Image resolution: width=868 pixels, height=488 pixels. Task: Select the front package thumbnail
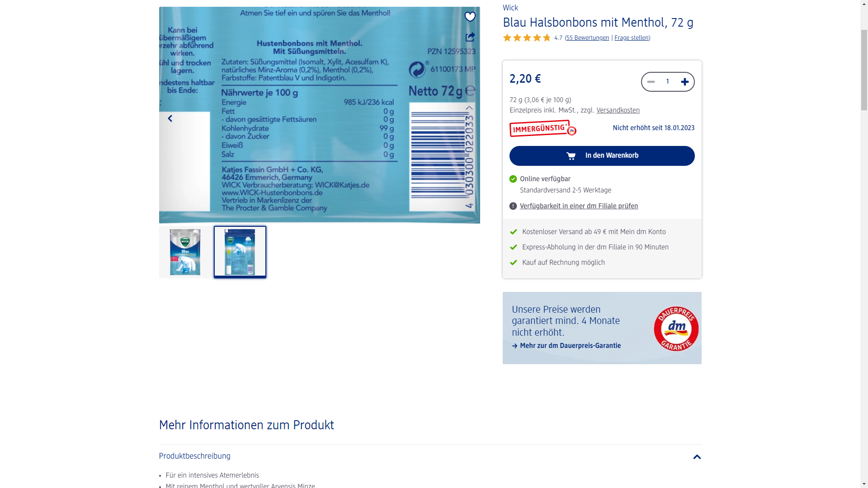pos(185,252)
